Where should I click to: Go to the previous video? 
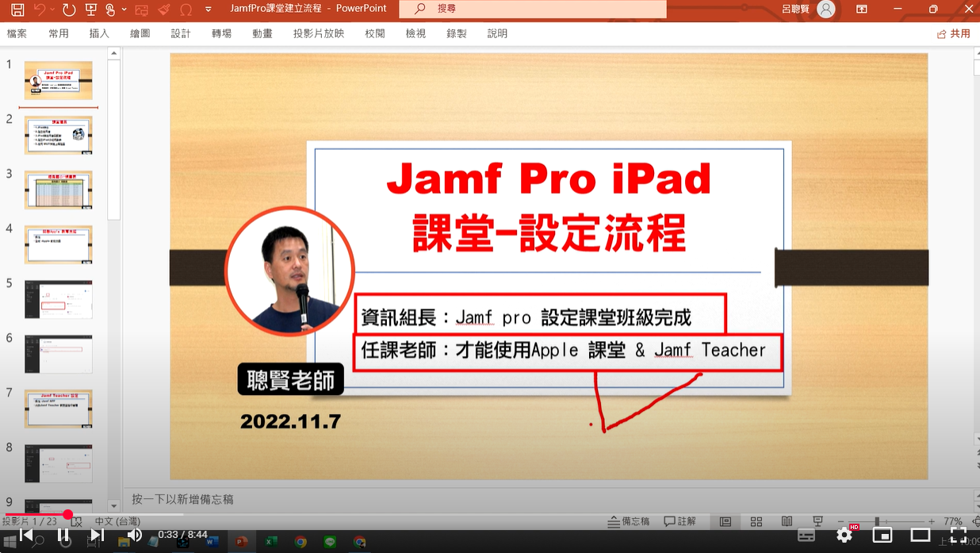coord(26,535)
